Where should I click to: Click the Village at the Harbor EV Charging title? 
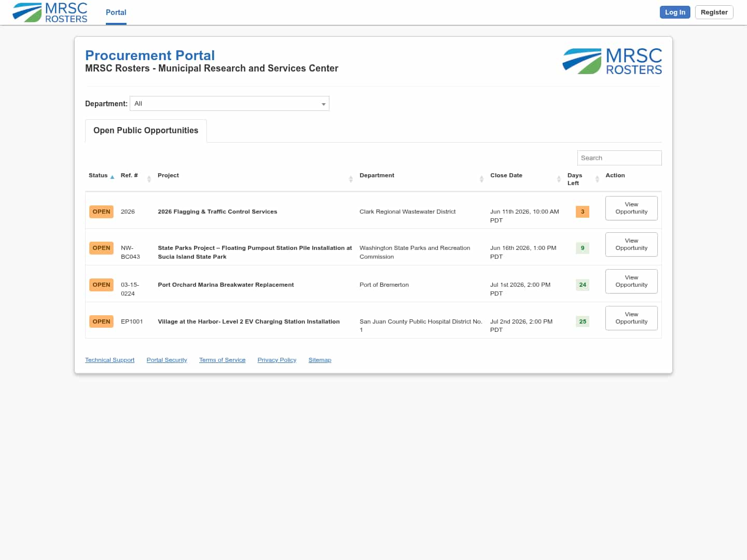(248, 321)
